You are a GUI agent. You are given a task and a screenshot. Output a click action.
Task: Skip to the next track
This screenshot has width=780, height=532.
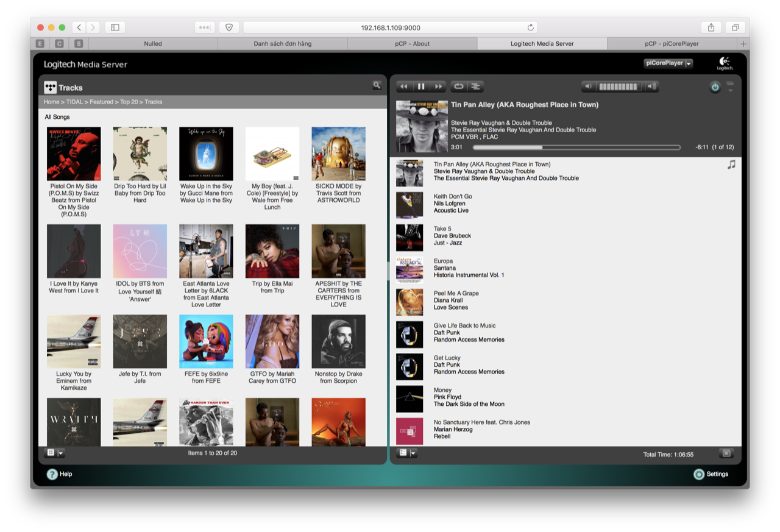pos(438,87)
